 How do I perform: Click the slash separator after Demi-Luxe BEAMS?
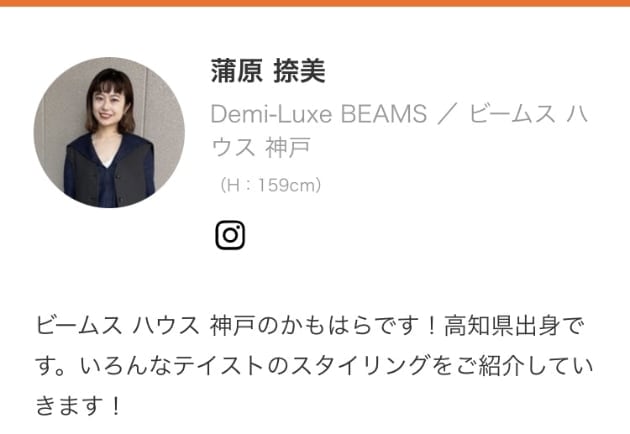(x=447, y=114)
